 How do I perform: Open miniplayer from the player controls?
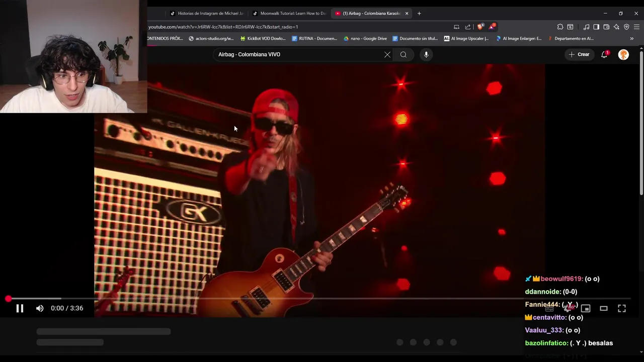[x=586, y=308]
